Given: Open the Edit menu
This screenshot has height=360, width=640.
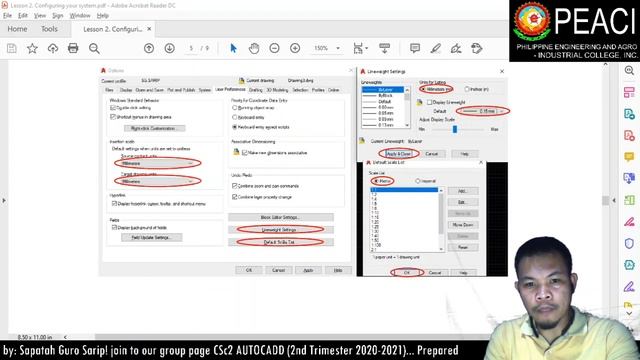Looking at the screenshot, I should click(x=23, y=16).
